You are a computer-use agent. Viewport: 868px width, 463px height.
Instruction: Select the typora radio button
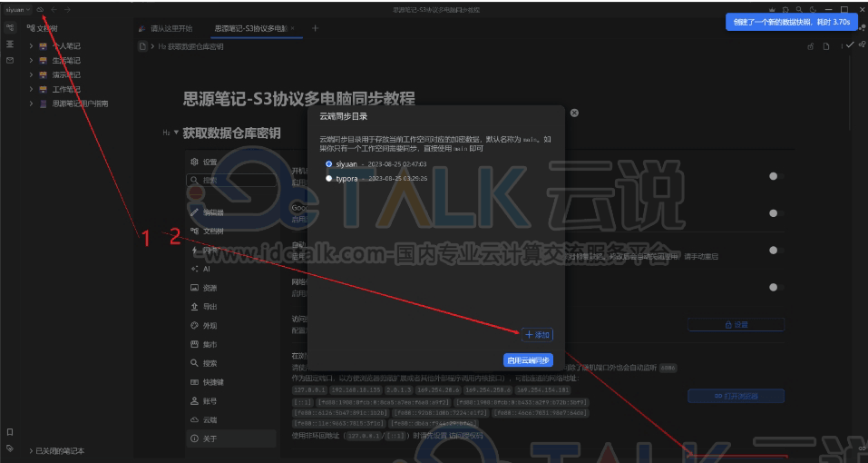(329, 178)
